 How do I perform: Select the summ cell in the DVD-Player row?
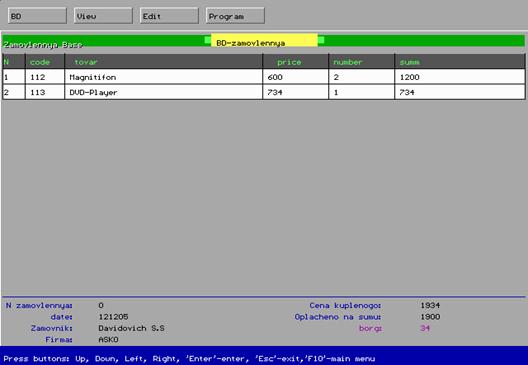pyautogui.click(x=460, y=92)
